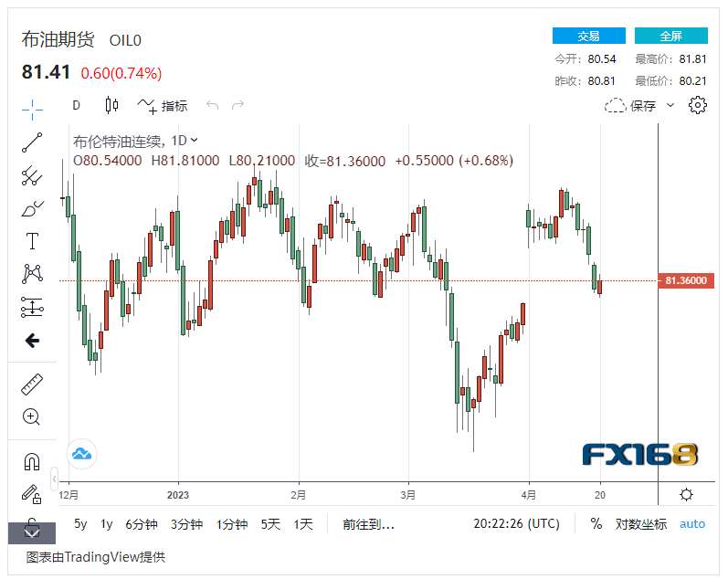Select the trend line drawing tool
The image size is (728, 579).
(x=32, y=142)
